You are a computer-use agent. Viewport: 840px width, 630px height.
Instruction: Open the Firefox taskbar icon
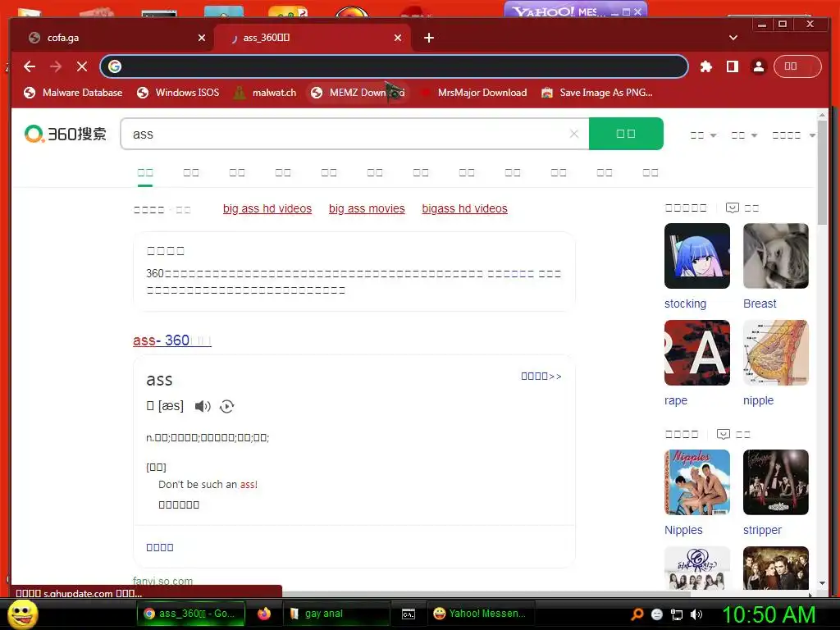pos(264,614)
